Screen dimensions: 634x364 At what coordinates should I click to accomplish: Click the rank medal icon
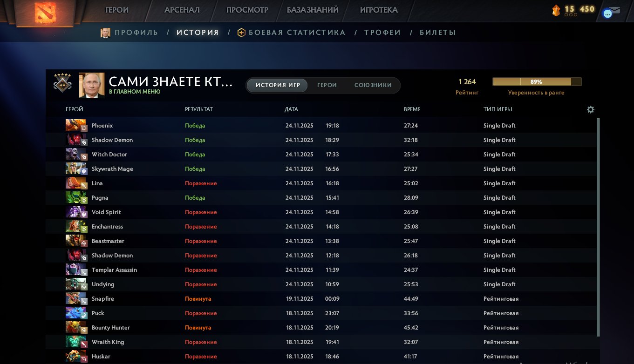pyautogui.click(x=62, y=84)
